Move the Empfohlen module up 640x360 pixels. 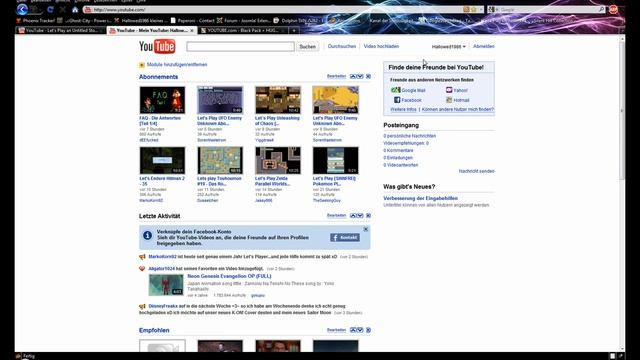pyautogui.click(x=353, y=330)
